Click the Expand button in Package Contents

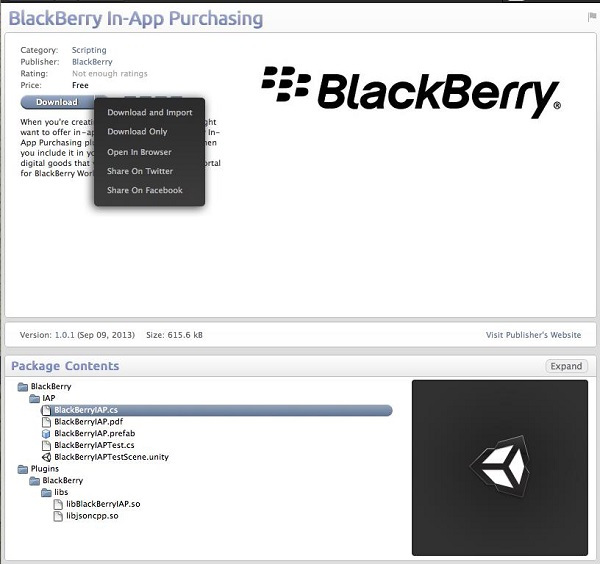coord(566,366)
